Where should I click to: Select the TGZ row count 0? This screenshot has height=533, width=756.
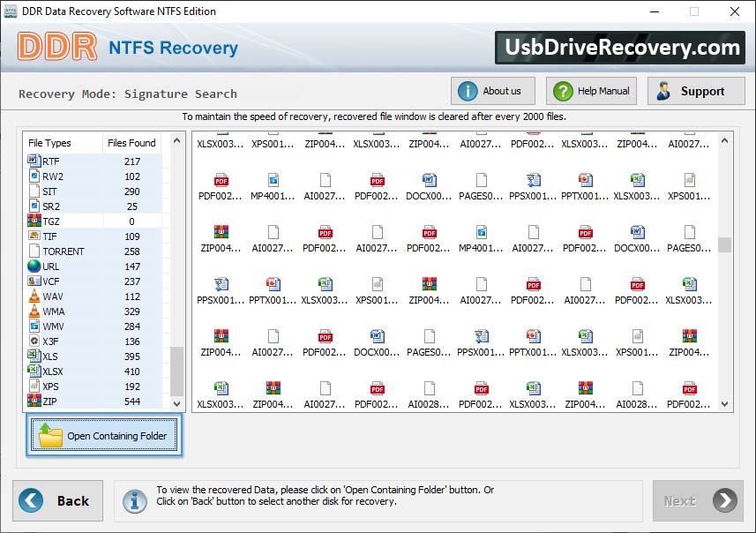[x=131, y=221]
